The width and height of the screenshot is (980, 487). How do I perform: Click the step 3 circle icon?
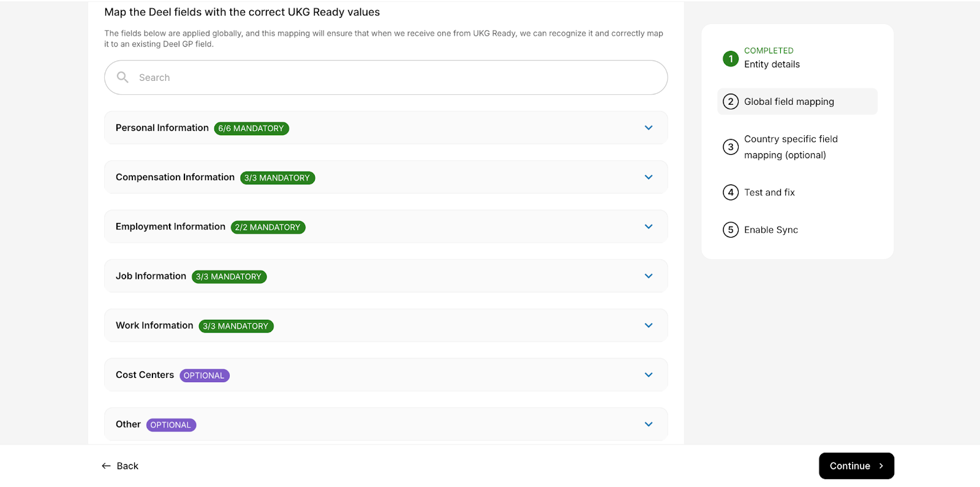[x=731, y=147]
